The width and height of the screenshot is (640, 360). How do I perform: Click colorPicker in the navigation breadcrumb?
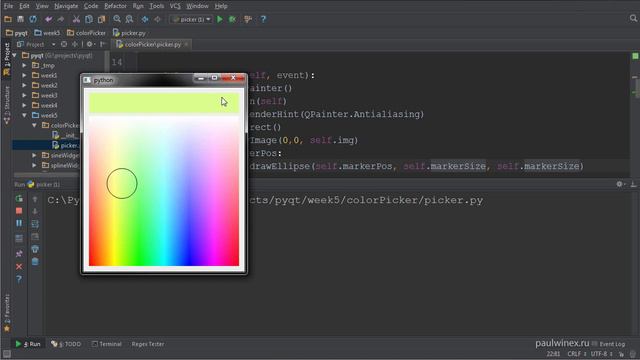(x=86, y=33)
